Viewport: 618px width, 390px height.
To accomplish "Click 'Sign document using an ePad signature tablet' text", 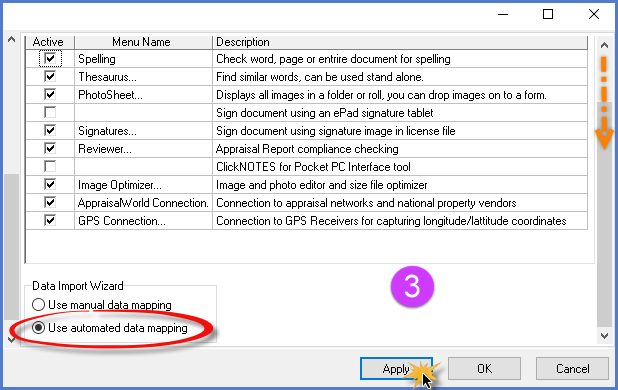I will (x=325, y=113).
